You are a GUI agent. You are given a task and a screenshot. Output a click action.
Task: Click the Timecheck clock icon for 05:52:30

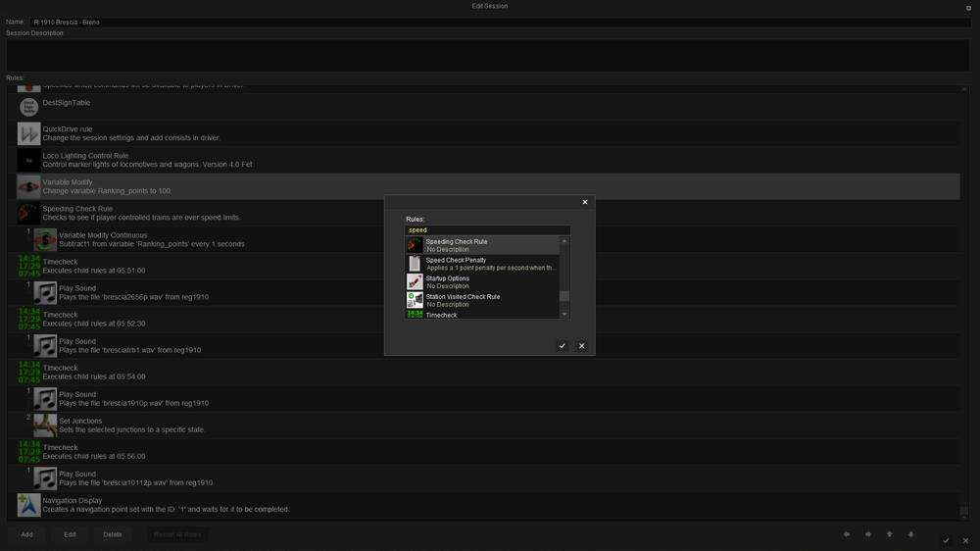pyautogui.click(x=28, y=319)
